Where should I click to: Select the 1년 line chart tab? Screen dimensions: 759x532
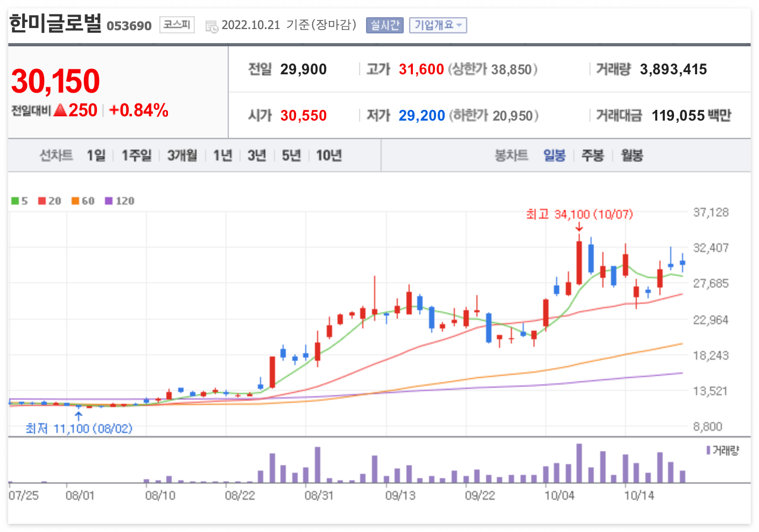point(222,156)
